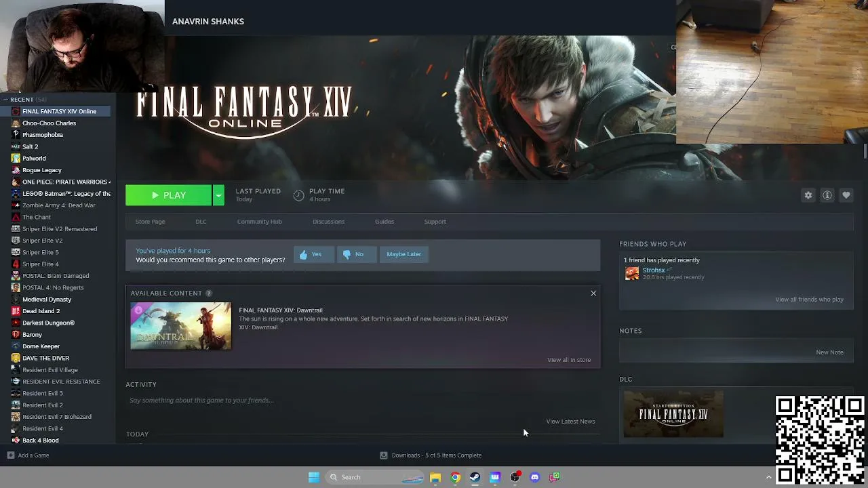Click the FINAL FANTASY XIV: Dawntrail title

[x=281, y=310]
